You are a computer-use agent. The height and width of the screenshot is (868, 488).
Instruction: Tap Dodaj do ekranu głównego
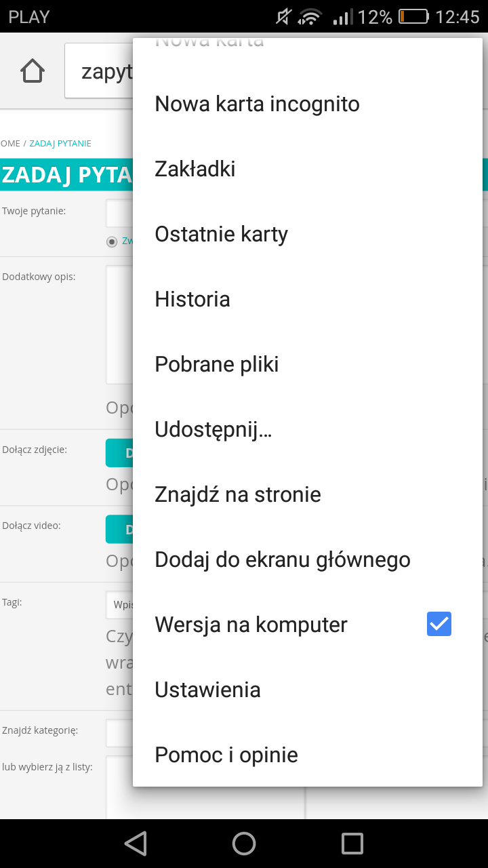tap(283, 559)
